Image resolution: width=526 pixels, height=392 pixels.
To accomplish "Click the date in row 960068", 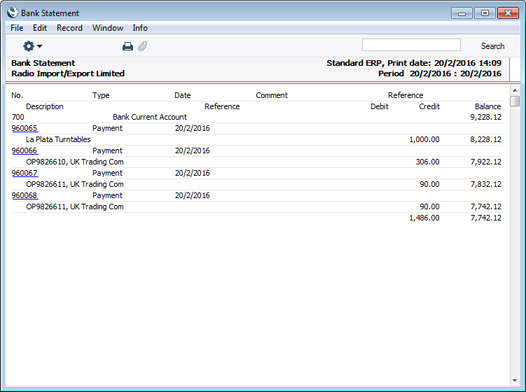I will tap(192, 195).
